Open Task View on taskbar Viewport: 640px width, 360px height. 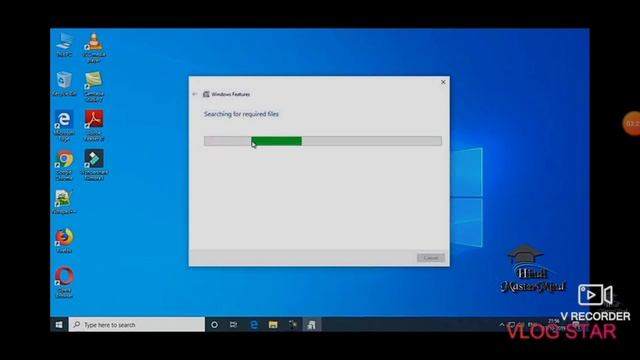233,325
